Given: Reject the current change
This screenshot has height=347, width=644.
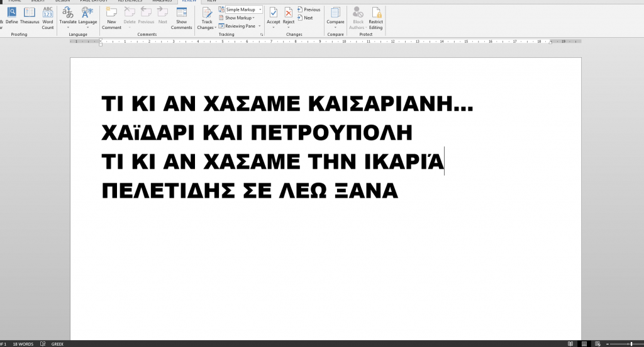Looking at the screenshot, I should [x=288, y=15].
